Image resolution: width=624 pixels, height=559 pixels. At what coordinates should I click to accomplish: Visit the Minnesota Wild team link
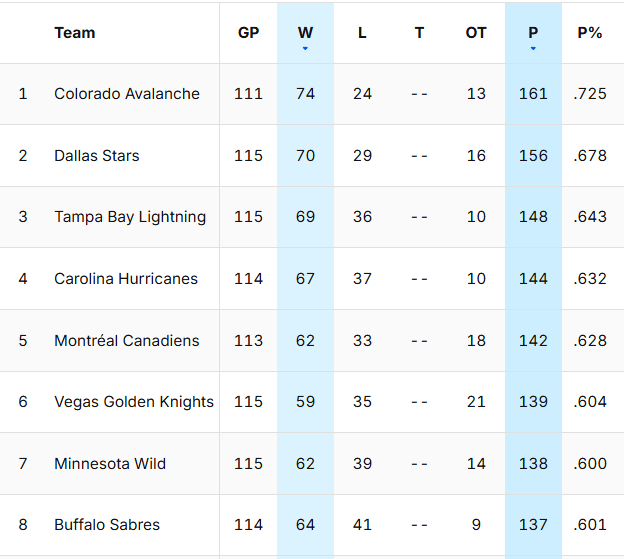coord(110,464)
